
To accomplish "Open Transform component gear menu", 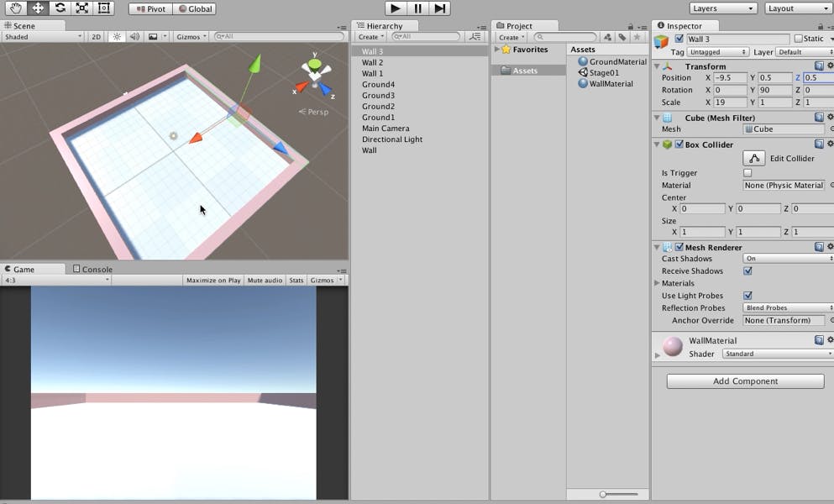I will (830, 66).
